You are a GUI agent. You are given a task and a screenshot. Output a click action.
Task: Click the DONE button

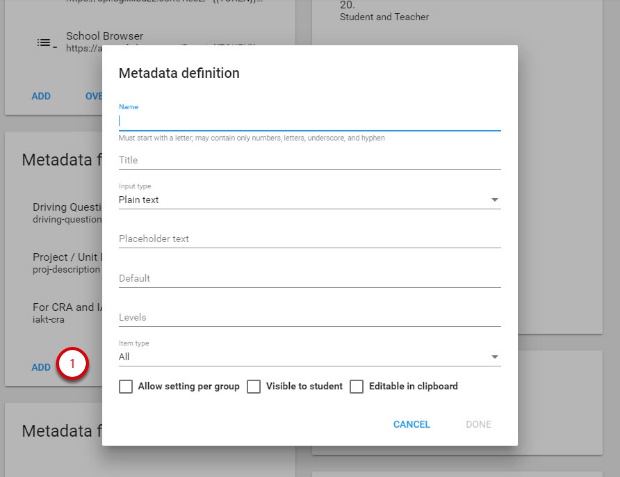coord(478,425)
